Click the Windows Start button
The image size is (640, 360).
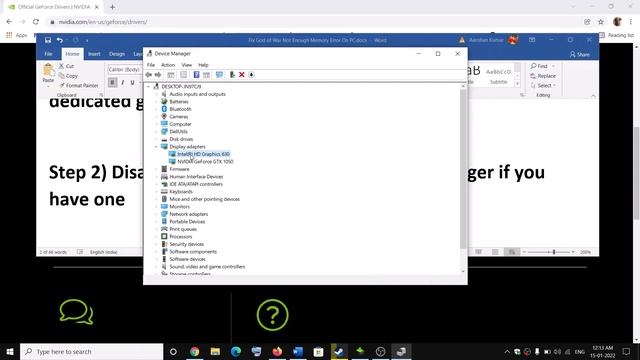10,351
